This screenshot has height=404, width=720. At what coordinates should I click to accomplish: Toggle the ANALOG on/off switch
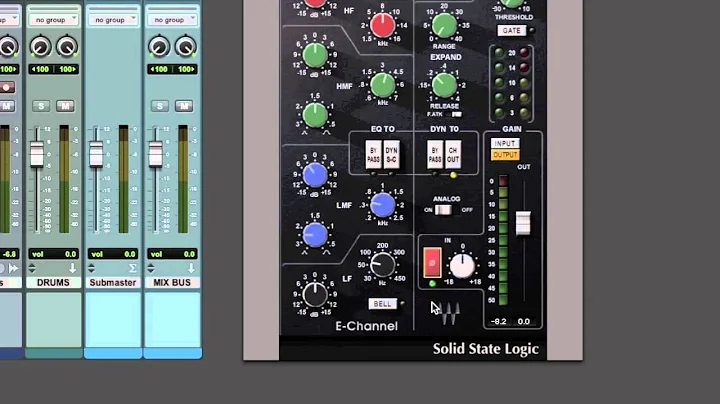coord(444,210)
